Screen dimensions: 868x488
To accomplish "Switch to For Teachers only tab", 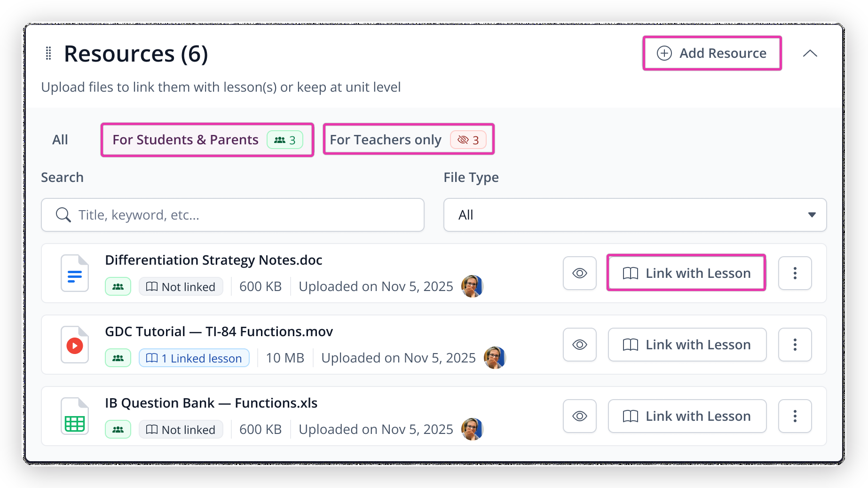I will [x=409, y=140].
